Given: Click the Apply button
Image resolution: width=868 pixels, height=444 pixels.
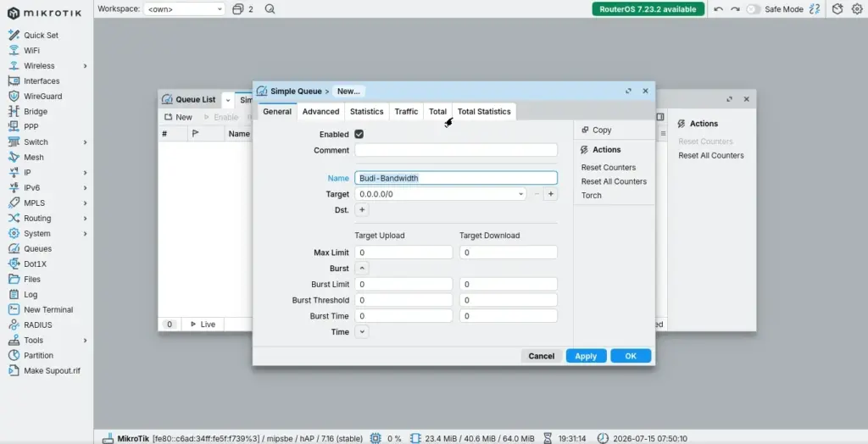Looking at the screenshot, I should (x=586, y=356).
